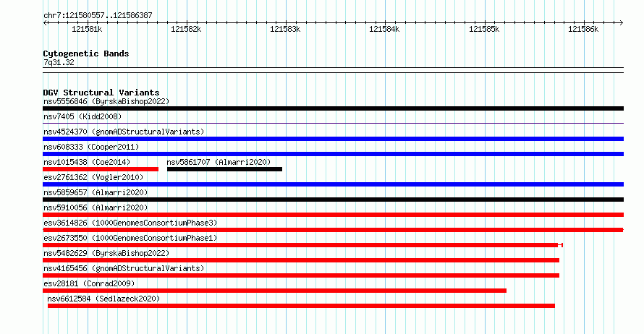644x334 pixels.
Task: Click the nsv608333 (Cooper2011) label
Action: pyautogui.click(x=91, y=147)
